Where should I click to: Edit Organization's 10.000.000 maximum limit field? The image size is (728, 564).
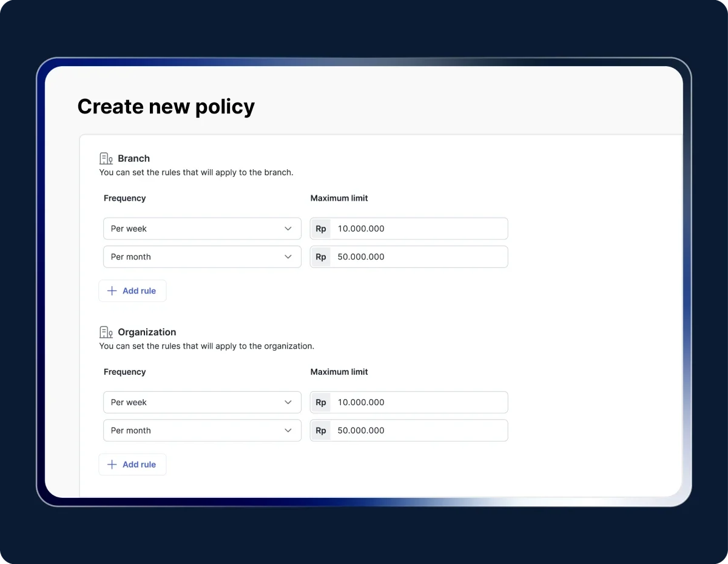click(419, 402)
